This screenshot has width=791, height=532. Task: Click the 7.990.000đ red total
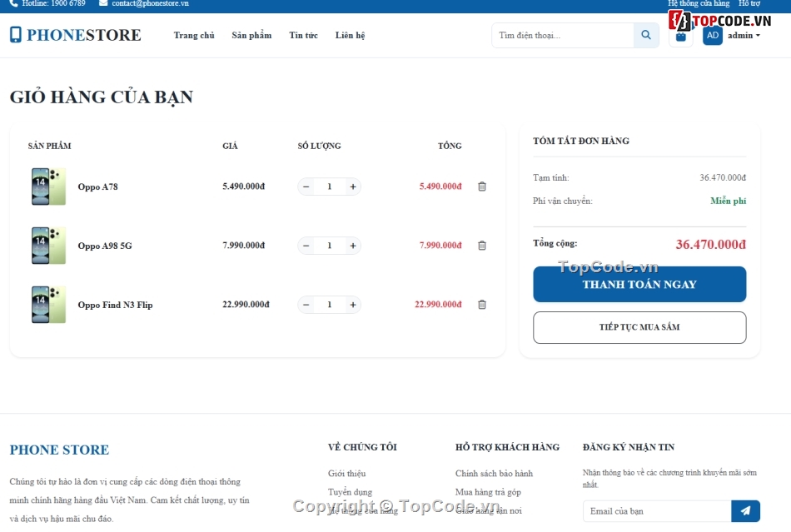440,246
